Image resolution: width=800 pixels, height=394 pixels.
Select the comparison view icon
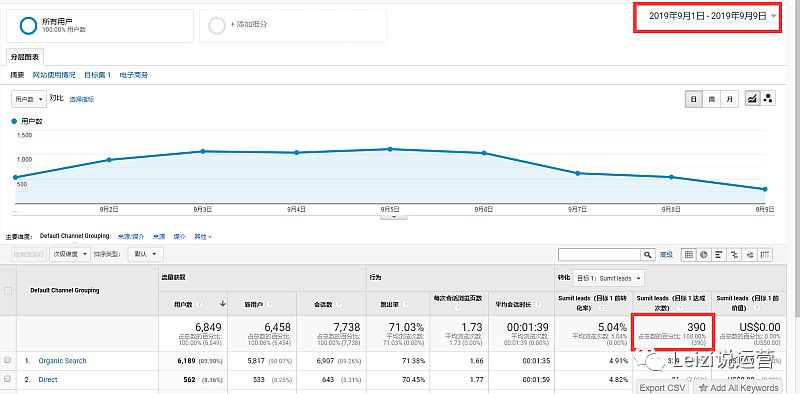(x=735, y=254)
